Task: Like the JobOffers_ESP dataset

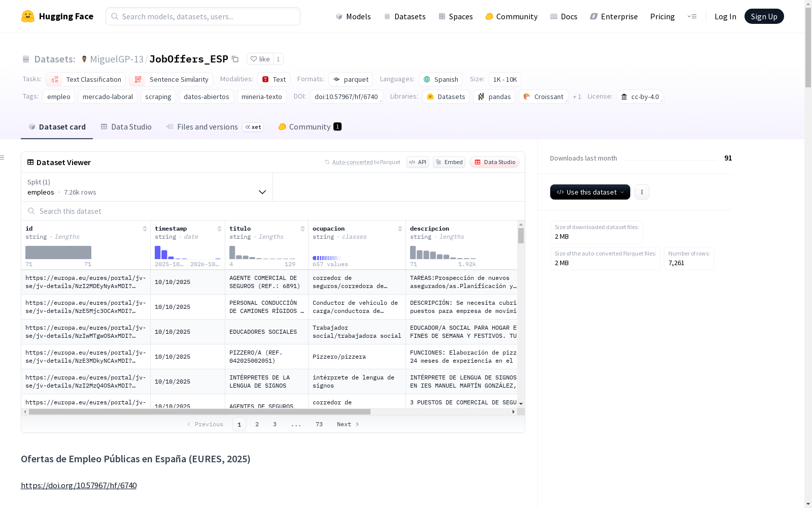Action: point(260,59)
